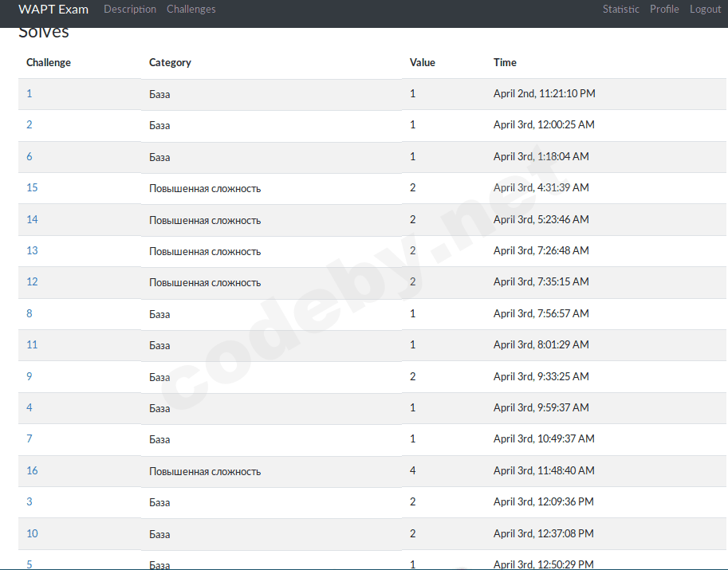
Task: Open challenge 2 from the solves table
Action: tap(30, 124)
